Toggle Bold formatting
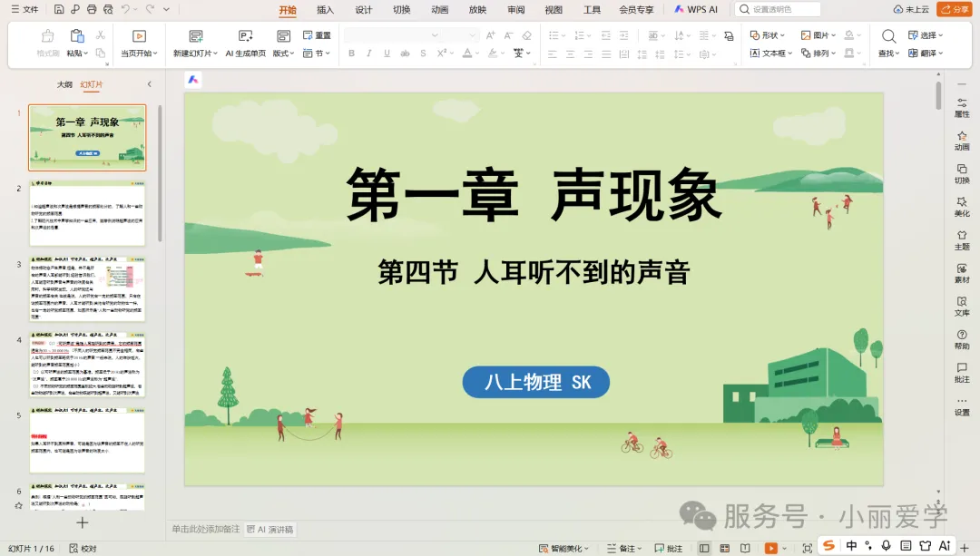Screen dimensions: 980x556 [x=351, y=54]
